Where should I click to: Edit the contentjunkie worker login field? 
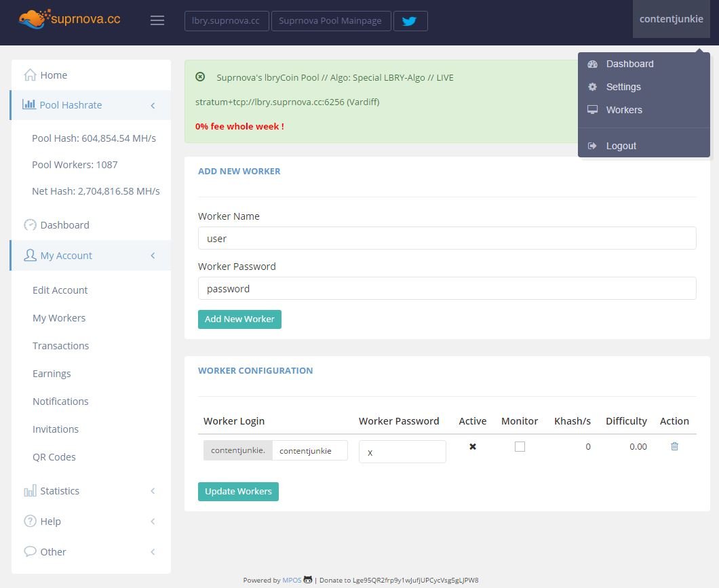click(310, 450)
